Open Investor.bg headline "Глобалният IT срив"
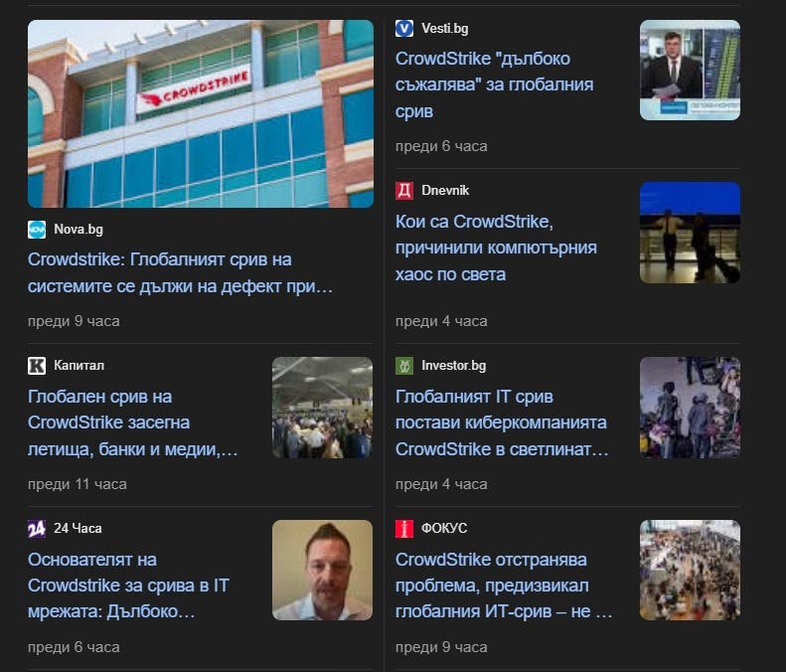This screenshot has height=672, width=786. point(502,422)
